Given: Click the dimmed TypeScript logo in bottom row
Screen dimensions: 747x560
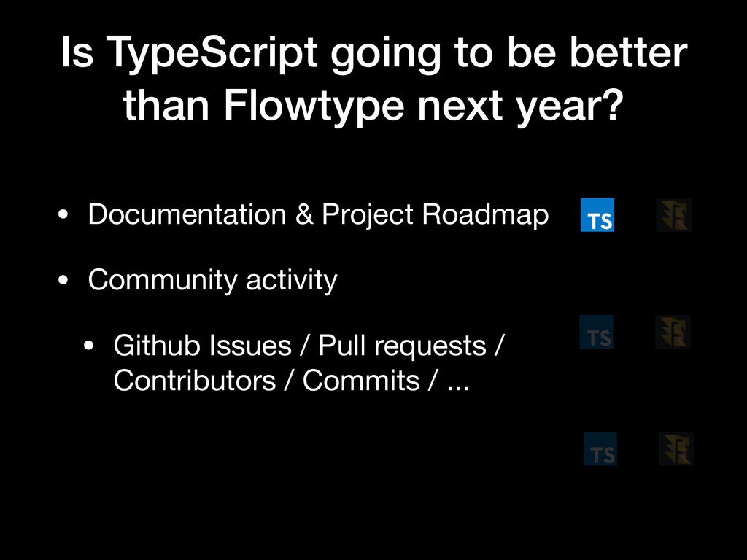Looking at the screenshot, I should pyautogui.click(x=600, y=448).
